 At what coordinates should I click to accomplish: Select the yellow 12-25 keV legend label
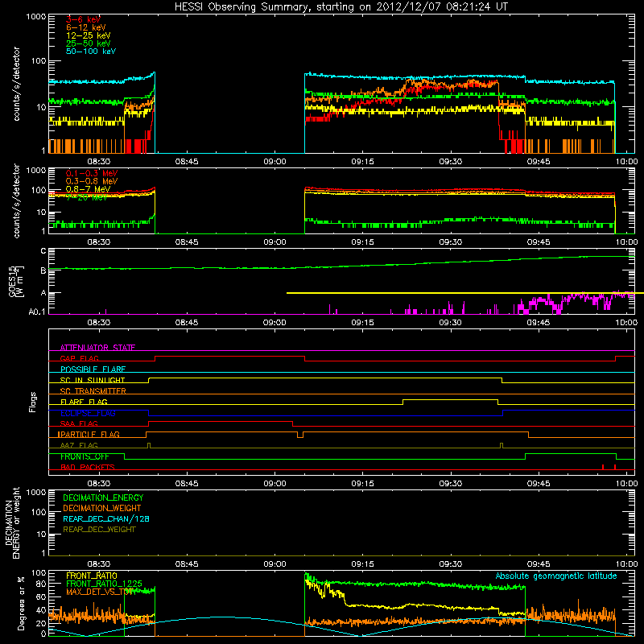89,35
